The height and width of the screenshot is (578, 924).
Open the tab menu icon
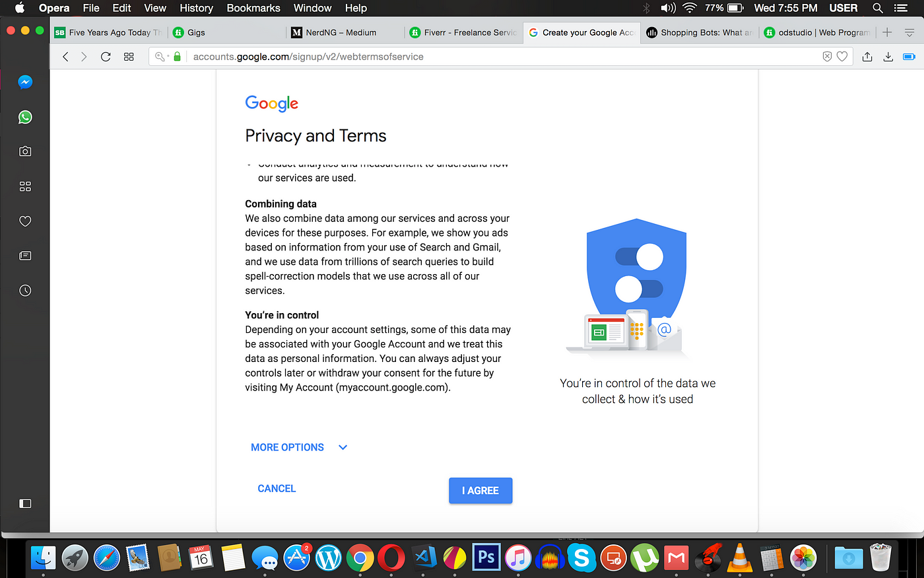click(909, 32)
